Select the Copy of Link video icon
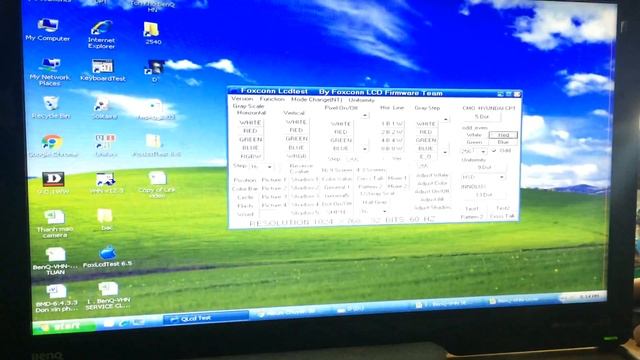 (157, 184)
